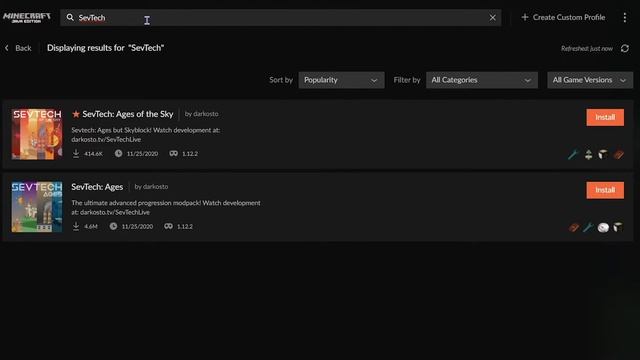This screenshot has width=640, height=360.
Task: Click the game version icon on Ages of the Sky
Action: click(173, 153)
